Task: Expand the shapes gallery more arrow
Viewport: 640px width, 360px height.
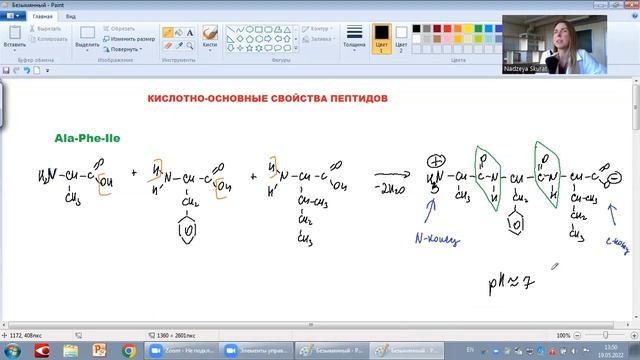Action: (x=296, y=48)
